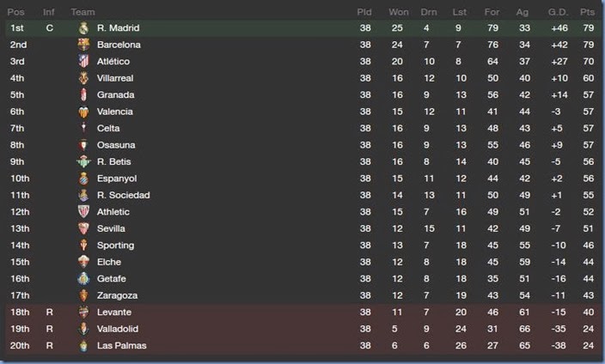Click the Espanyol club crest

click(83, 179)
